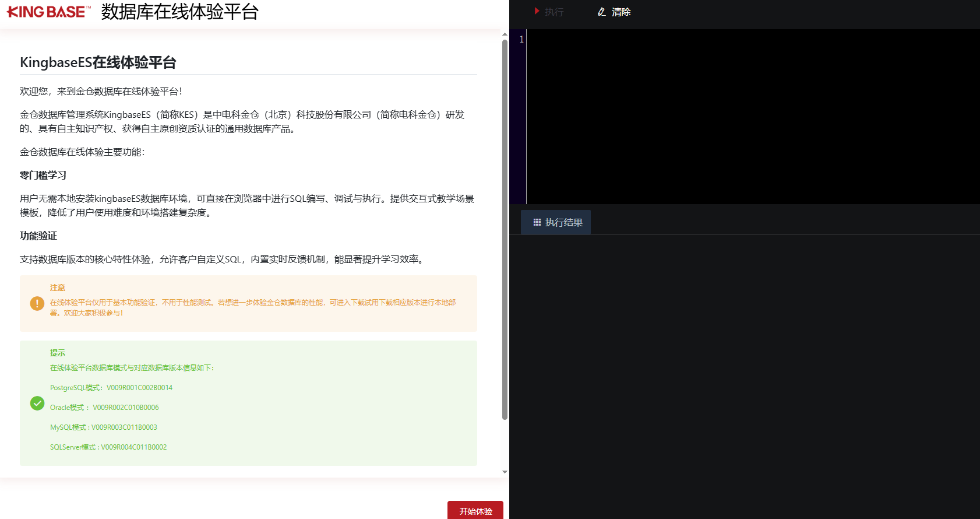Click the clear eraser icon
980x519 pixels.
pyautogui.click(x=602, y=12)
